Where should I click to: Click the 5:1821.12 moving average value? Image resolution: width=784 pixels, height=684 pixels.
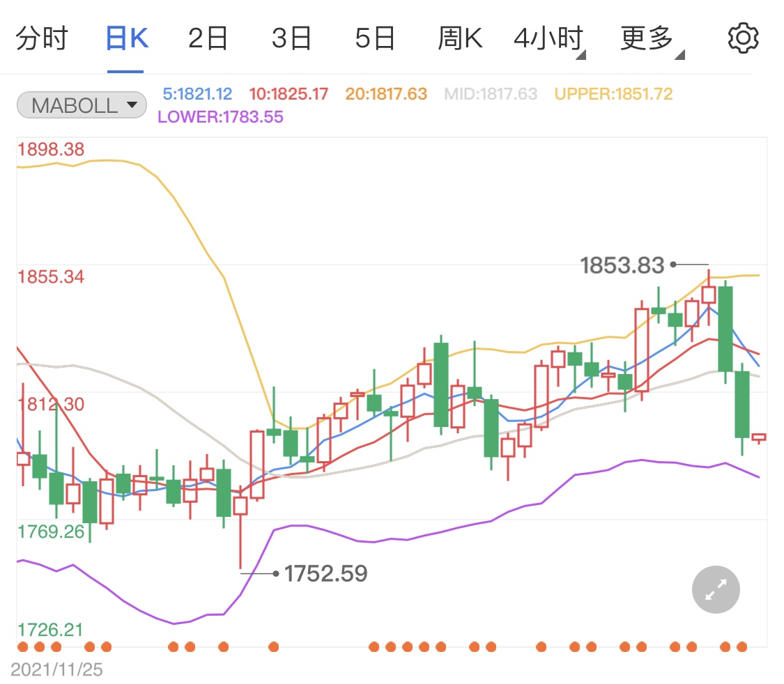[197, 94]
